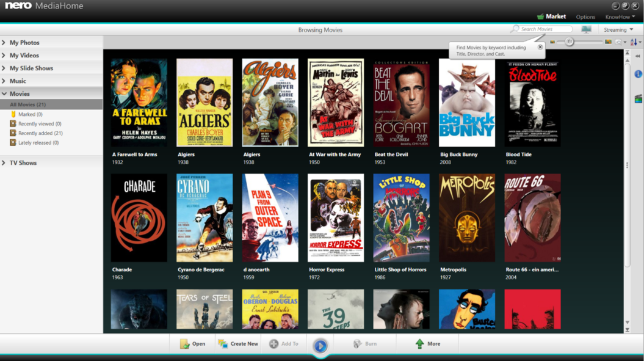Select Cyrano de Bergerac poster
644x361 pixels.
pos(204,218)
